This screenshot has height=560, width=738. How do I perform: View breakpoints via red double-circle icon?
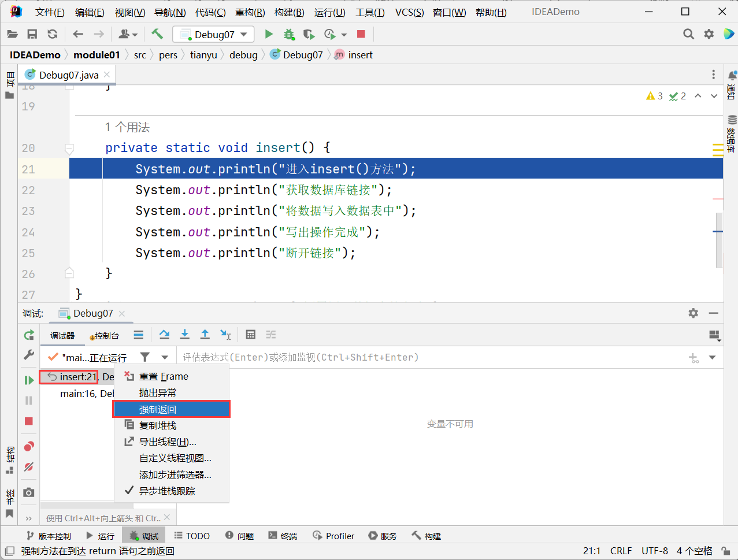tap(29, 446)
